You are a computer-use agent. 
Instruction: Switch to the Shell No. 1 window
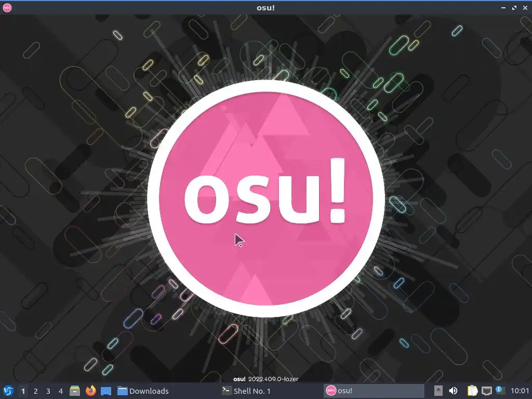point(270,391)
